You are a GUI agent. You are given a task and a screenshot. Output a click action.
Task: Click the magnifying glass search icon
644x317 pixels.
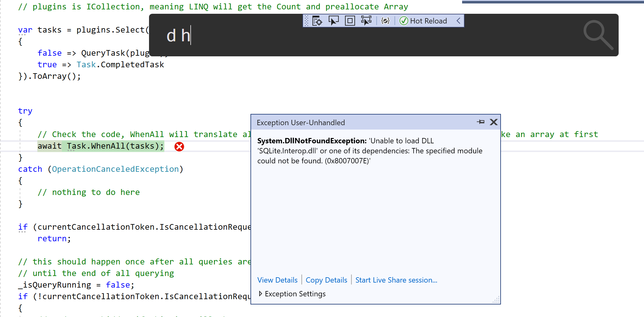click(x=598, y=35)
